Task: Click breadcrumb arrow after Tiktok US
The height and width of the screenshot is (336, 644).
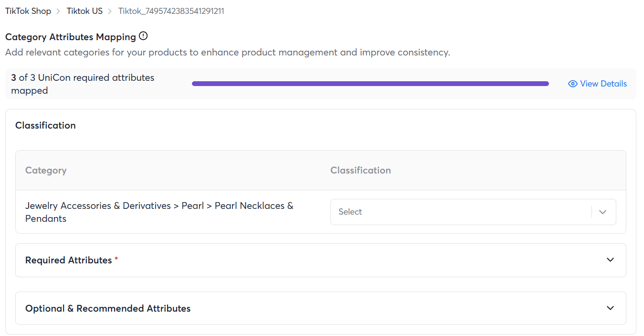Action: [x=110, y=11]
